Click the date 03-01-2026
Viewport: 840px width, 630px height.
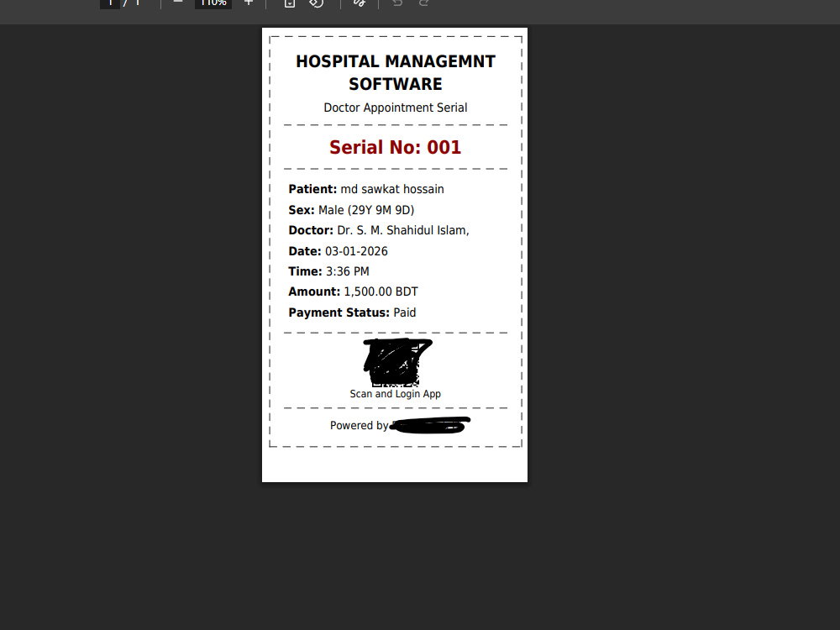356,251
